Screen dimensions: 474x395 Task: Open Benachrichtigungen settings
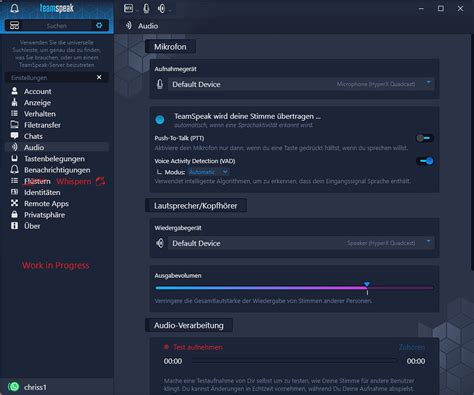point(57,170)
